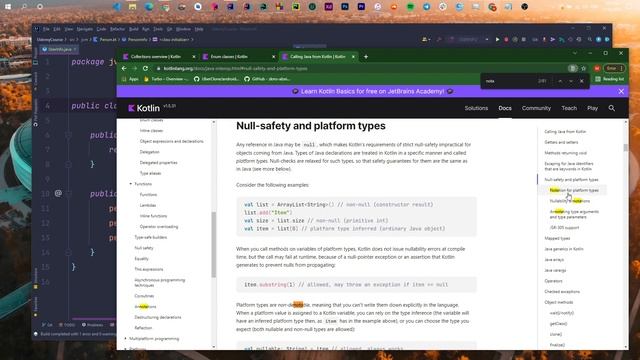Click the browser address bar URL
640x360 pixels.
coord(236,69)
